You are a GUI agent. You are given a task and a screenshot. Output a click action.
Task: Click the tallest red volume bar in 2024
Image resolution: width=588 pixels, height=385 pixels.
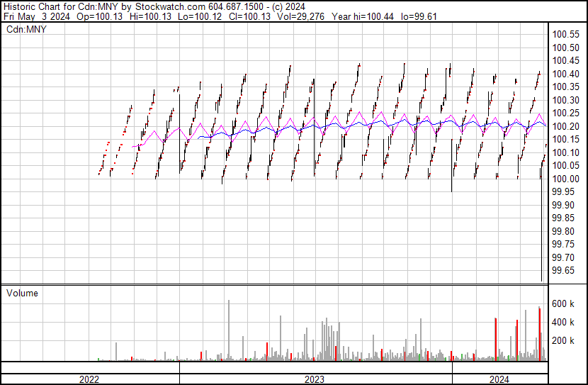[x=540, y=333]
